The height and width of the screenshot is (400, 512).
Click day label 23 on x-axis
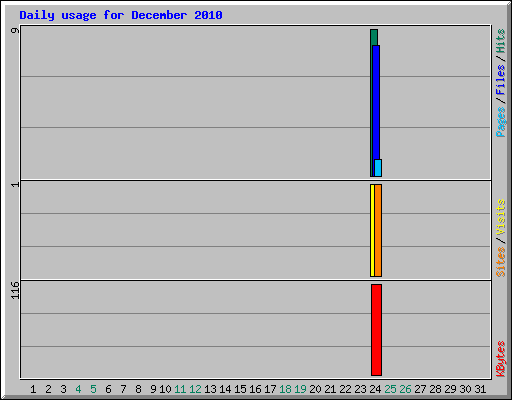click(360, 389)
